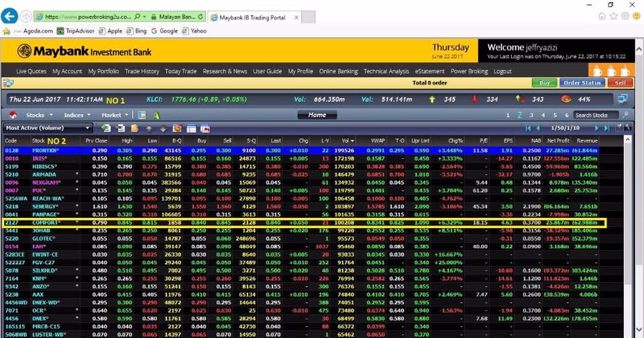Screen dimensions: 644x338
Task: Select the COMFORT stock row
Action: coord(305,223)
